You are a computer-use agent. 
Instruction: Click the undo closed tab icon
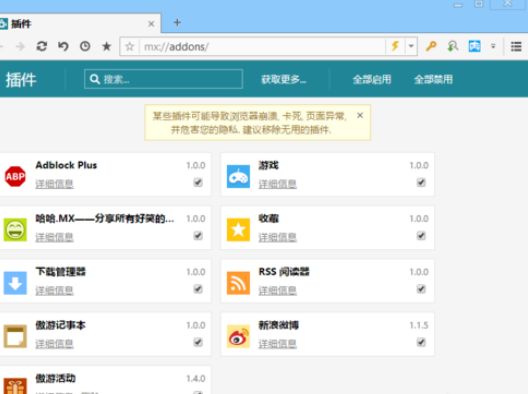tap(63, 46)
